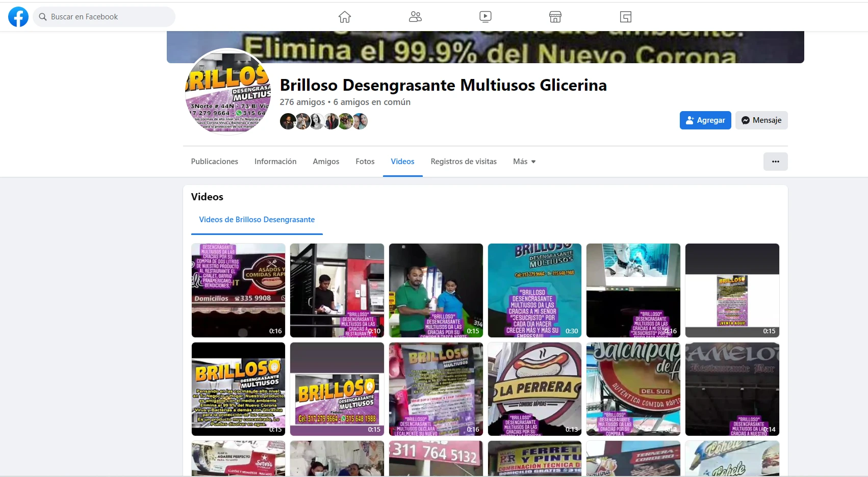
Task: Click the Brilloso profile picture
Action: click(228, 92)
